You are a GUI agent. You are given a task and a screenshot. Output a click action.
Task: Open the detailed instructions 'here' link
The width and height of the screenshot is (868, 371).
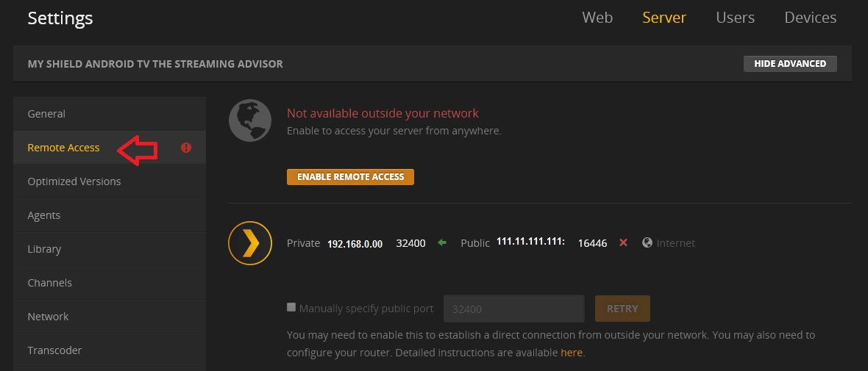point(572,352)
